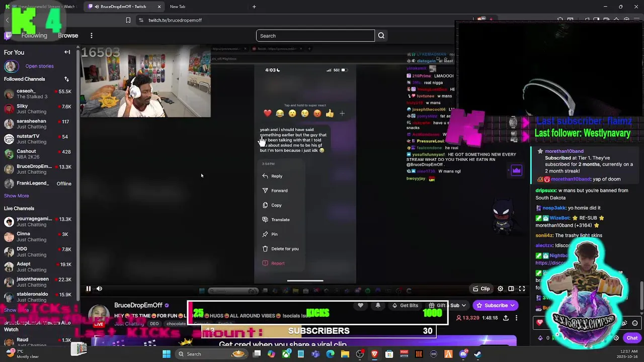This screenshot has height=362, width=644.
Task: Switch to the New Tab browser tab
Action: click(178, 7)
